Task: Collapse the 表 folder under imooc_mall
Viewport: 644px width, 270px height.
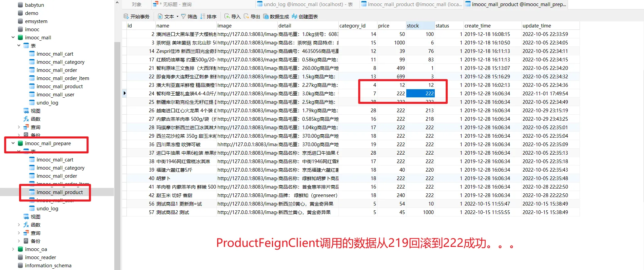Action: pos(19,45)
